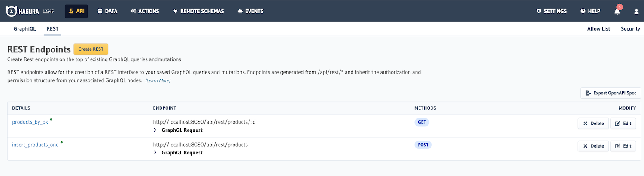The height and width of the screenshot is (176, 644).
Task: Open the Allow List tab
Action: pyautogui.click(x=598, y=29)
